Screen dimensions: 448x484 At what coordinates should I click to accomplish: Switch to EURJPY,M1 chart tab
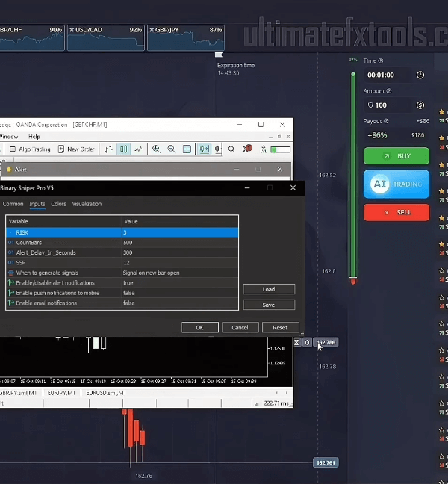point(61,393)
